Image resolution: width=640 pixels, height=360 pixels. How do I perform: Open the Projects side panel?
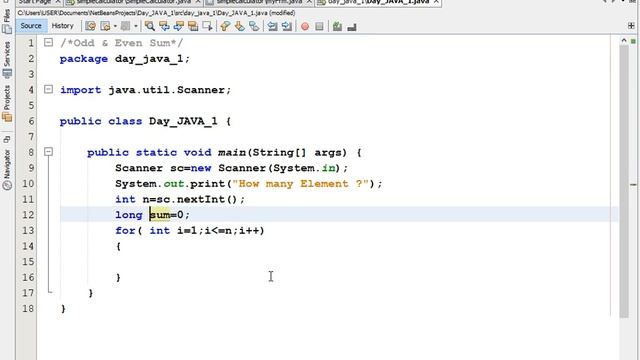(x=7, y=104)
